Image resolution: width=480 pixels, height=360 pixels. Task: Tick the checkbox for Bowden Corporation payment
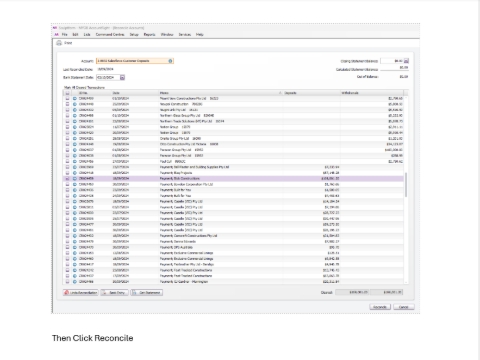click(x=67, y=184)
